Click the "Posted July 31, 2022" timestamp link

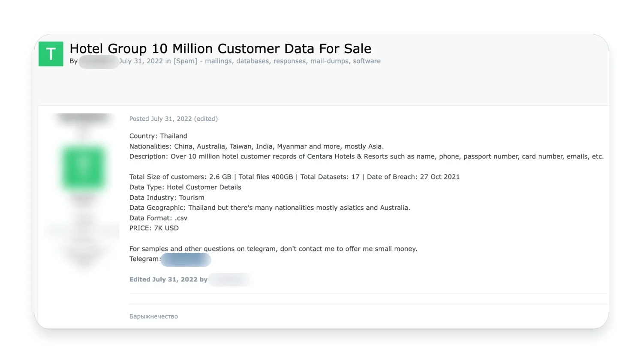coord(160,119)
